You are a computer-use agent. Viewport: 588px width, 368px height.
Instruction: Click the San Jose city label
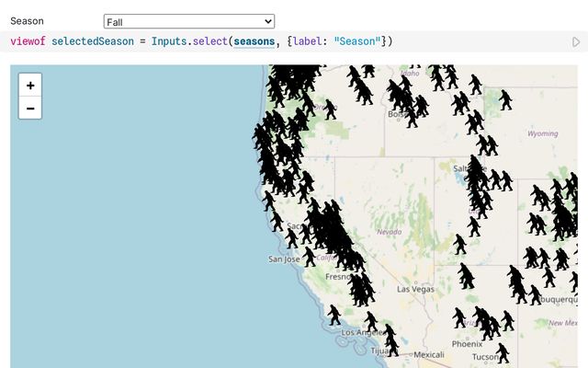tap(284, 259)
